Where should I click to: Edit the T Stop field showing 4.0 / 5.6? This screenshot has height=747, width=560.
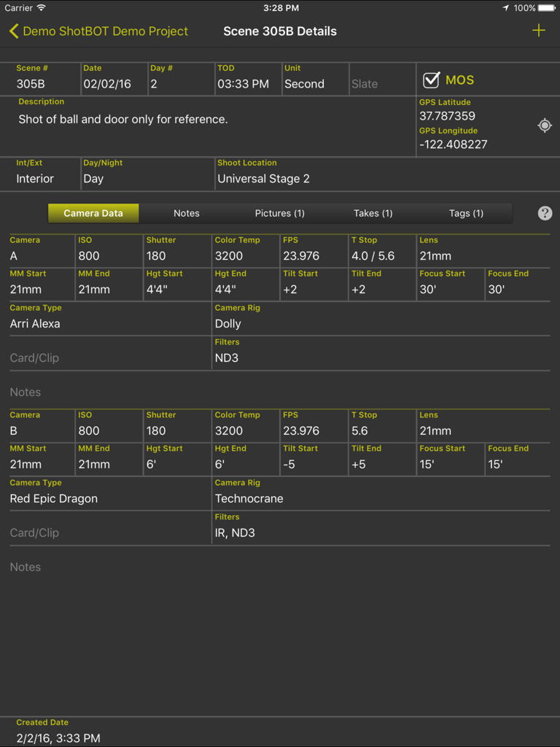(x=372, y=256)
